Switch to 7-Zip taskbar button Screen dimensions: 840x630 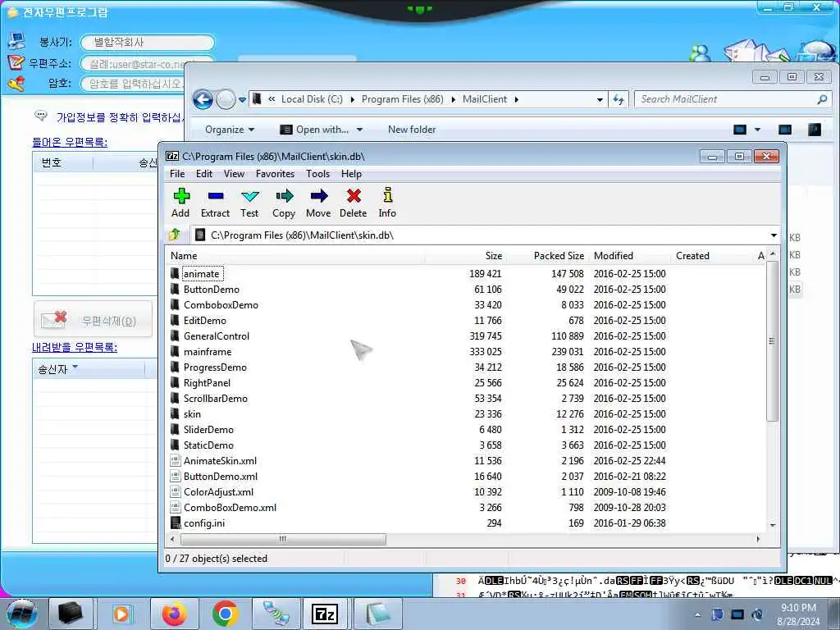[x=326, y=614]
